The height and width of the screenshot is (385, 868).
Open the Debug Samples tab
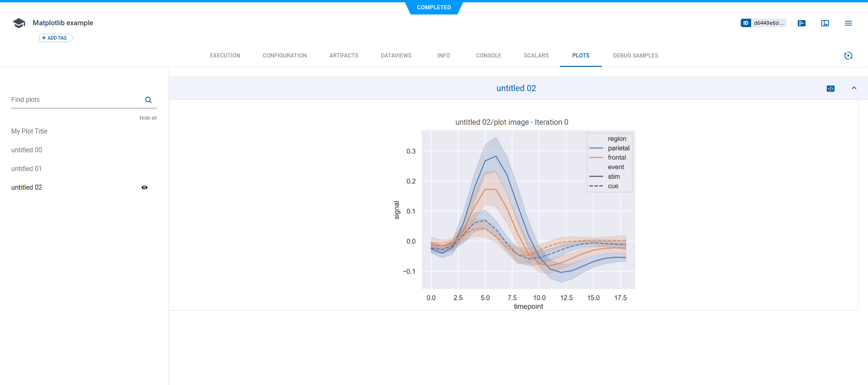[x=635, y=56]
